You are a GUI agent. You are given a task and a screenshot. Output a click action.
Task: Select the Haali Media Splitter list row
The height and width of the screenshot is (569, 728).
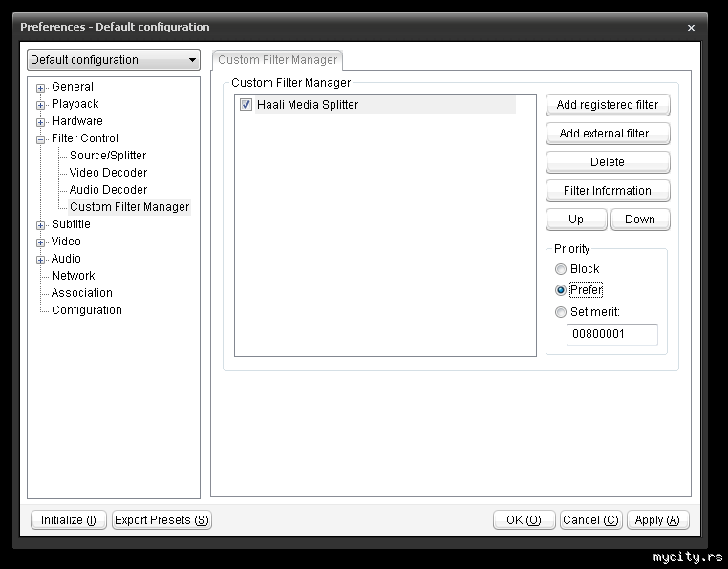(x=385, y=105)
